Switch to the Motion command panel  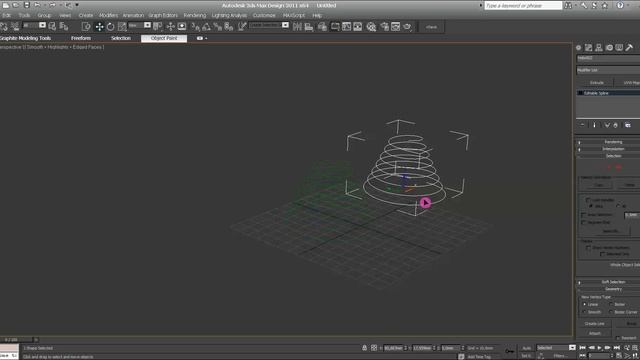(609, 48)
